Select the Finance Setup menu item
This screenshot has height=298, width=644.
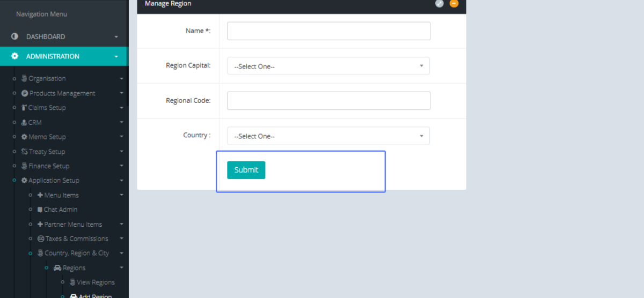(49, 166)
